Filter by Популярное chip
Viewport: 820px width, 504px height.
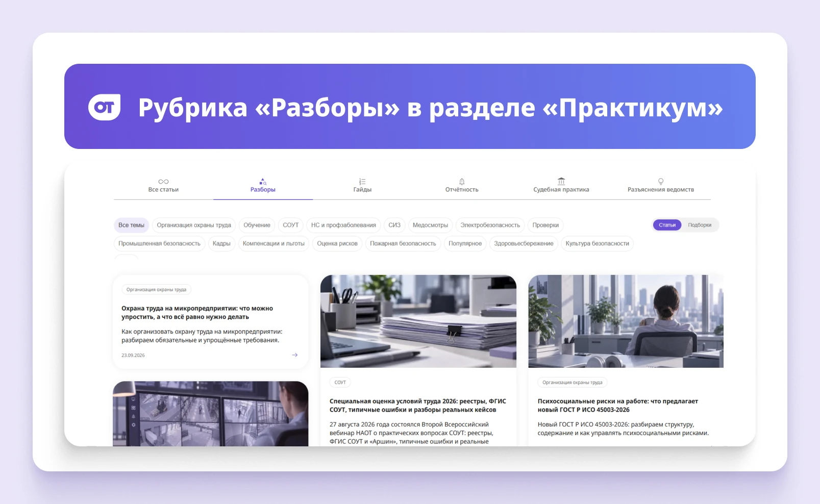click(465, 243)
